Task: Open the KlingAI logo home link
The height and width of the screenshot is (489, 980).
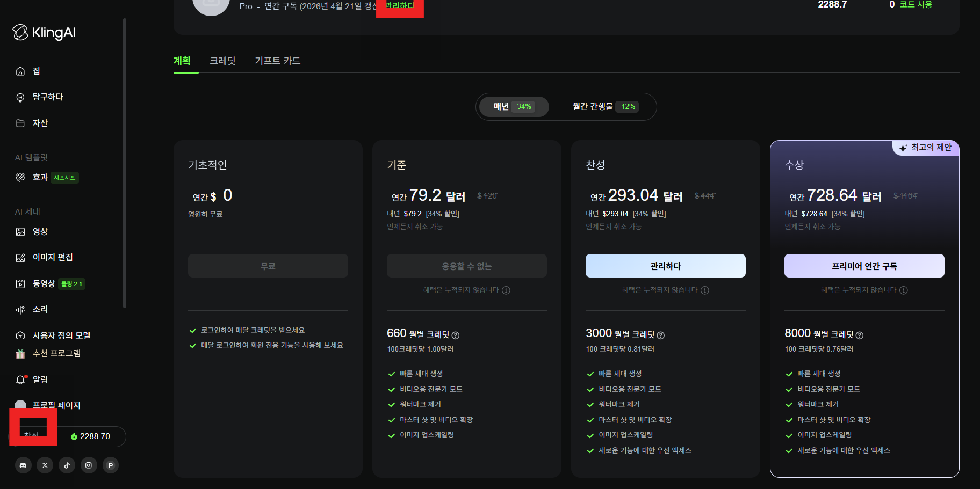Action: click(44, 33)
